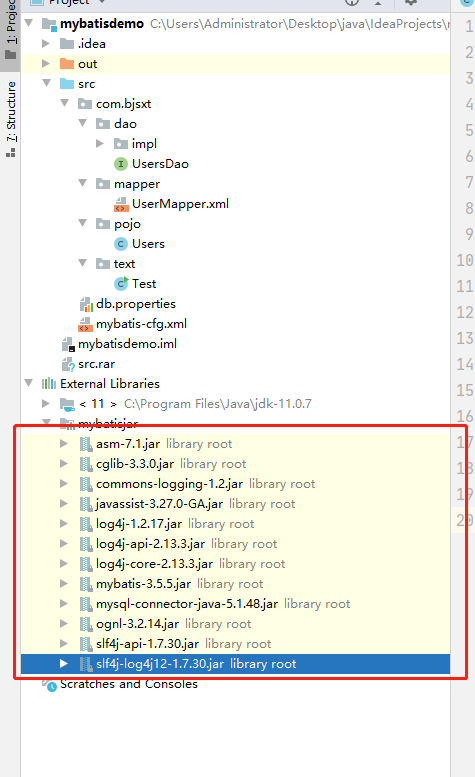This screenshot has height=777, width=475.
Task: Switch to the Project side tab
Action: point(10,30)
